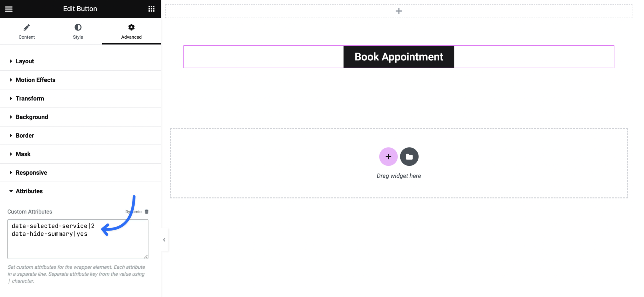Open the Elementor hamburger menu

[x=8, y=8]
